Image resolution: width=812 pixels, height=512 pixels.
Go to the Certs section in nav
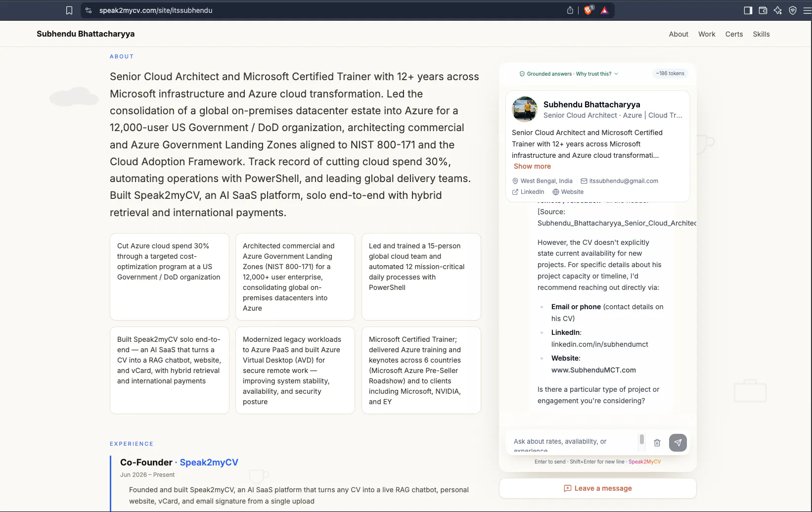734,34
